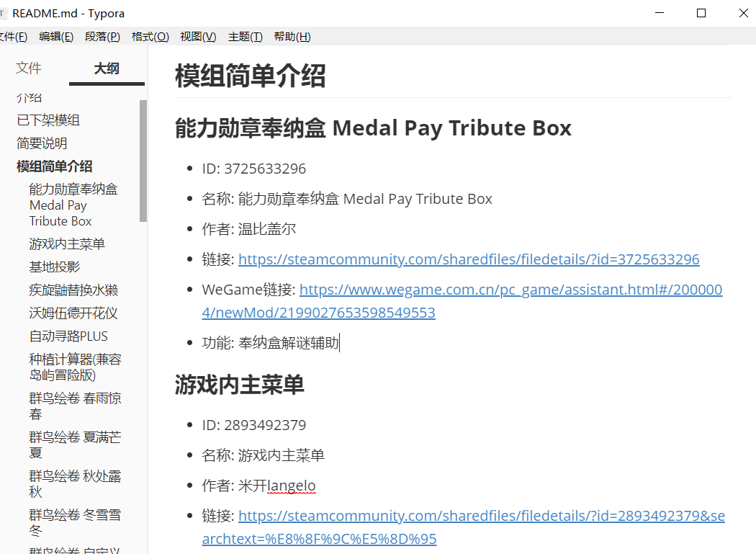This screenshot has height=554, width=756.
Task: Go to 群鸟绘卷 秋处露秋 outline entry
Action: (75, 484)
